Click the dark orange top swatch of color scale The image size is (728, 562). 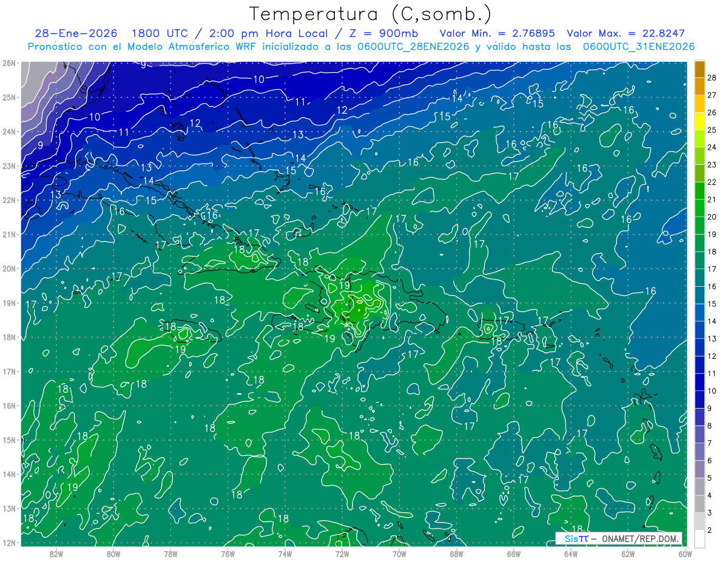point(699,69)
